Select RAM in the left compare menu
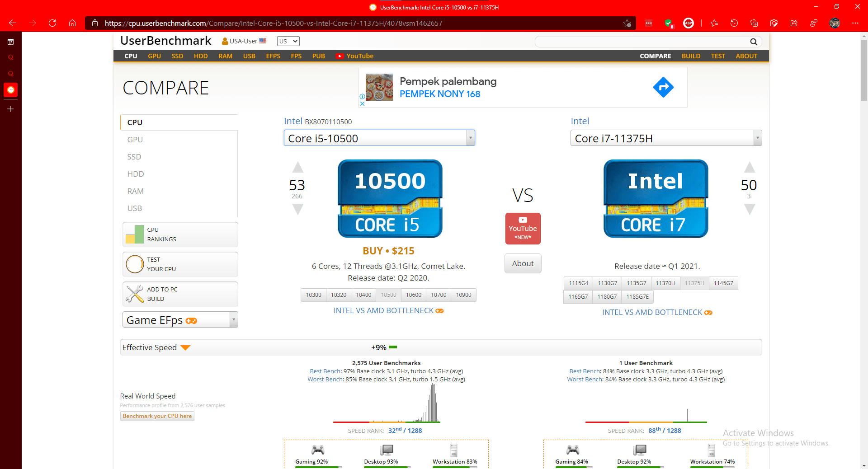Viewport: 868px width, 469px height. (136, 191)
